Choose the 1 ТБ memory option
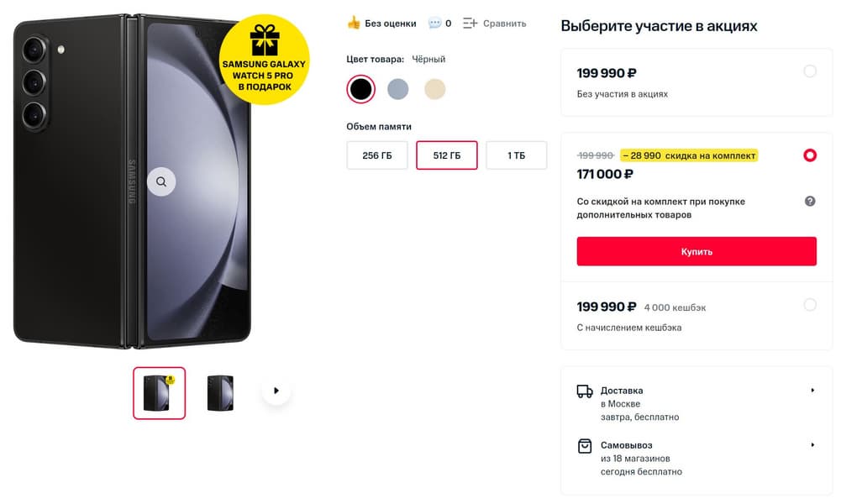 coord(516,155)
